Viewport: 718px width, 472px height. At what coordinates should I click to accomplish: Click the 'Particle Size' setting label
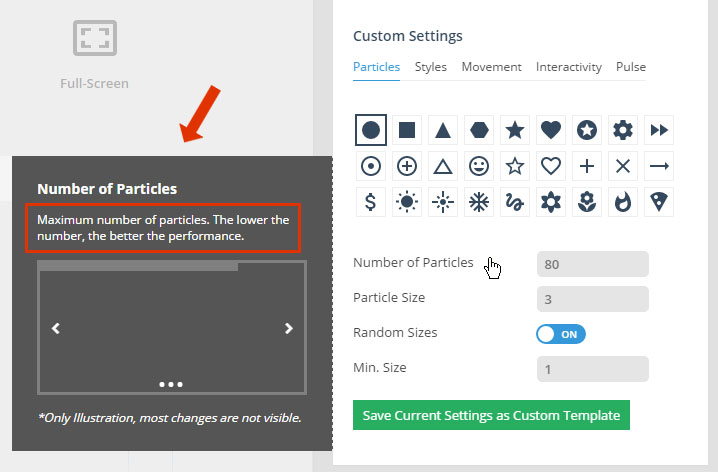[389, 298]
